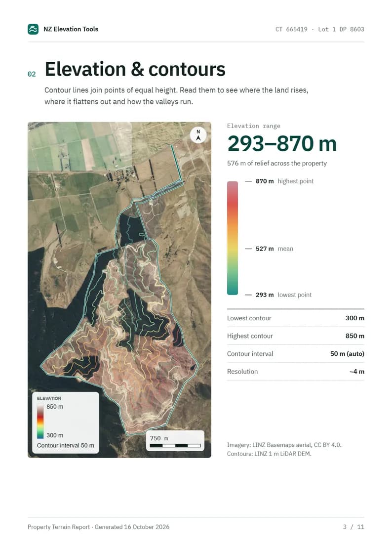This screenshot has height=555, width=392.
Task: Click '527 m mean' label
Action: [x=274, y=249]
